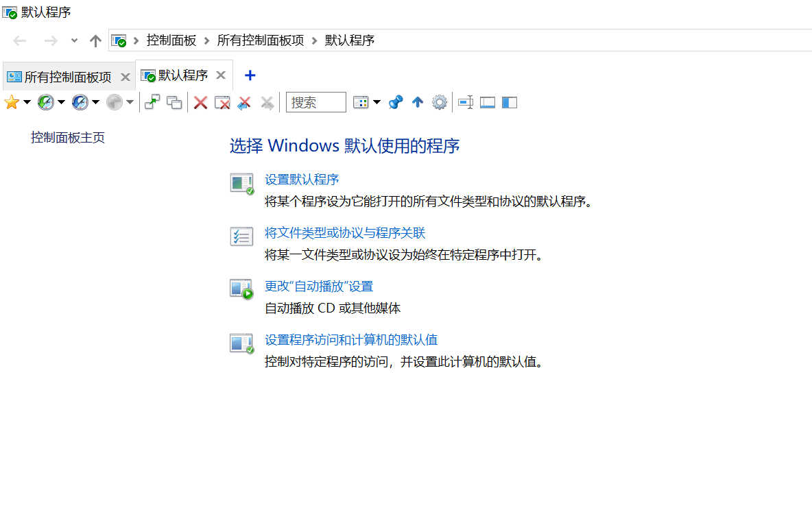Close the 默认程序 tab
The image size is (812, 512).
[221, 75]
